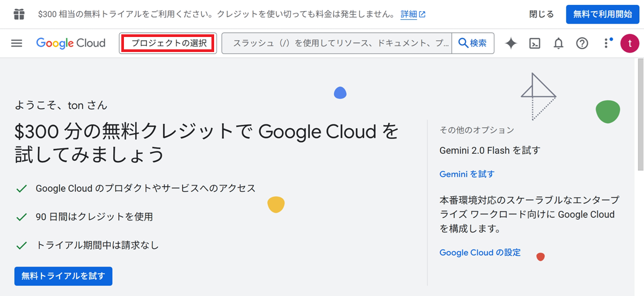The height and width of the screenshot is (296, 644).
Task: Click the Google Cloud logo
Action: [71, 43]
